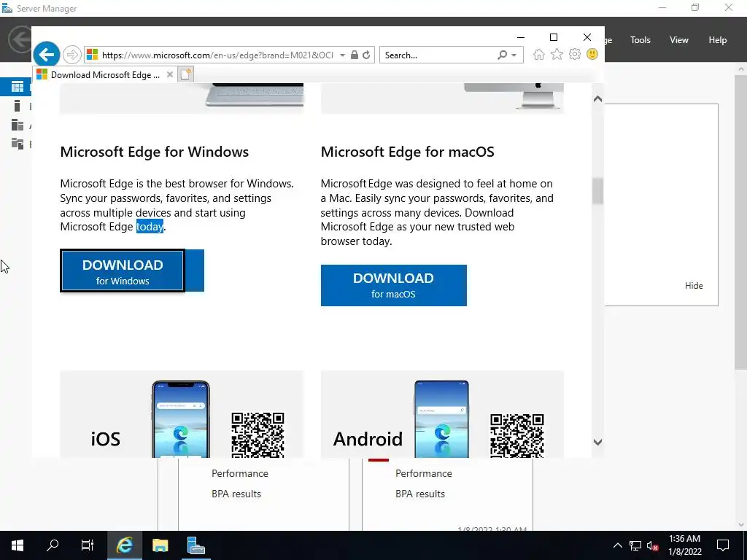Show hidden tray icons chevron
The width and height of the screenshot is (747, 560).
pos(617,545)
